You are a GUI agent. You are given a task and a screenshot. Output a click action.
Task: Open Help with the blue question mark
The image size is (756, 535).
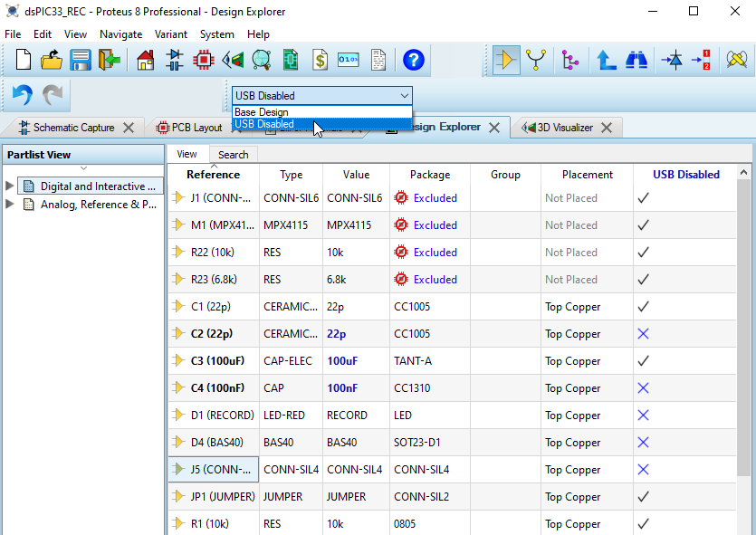click(x=414, y=60)
